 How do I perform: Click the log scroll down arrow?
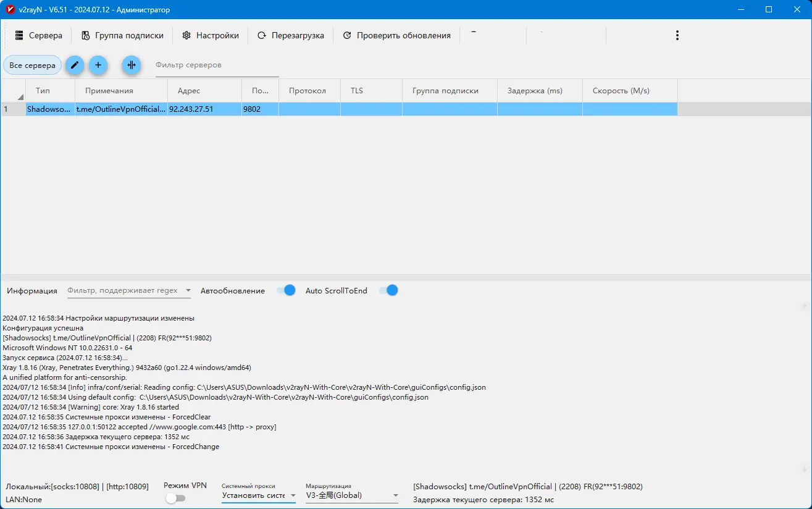(x=805, y=469)
